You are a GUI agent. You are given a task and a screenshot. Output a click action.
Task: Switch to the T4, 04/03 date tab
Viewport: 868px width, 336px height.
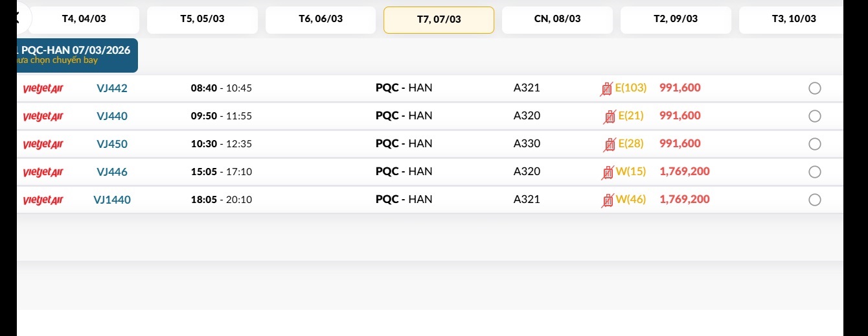coord(84,19)
